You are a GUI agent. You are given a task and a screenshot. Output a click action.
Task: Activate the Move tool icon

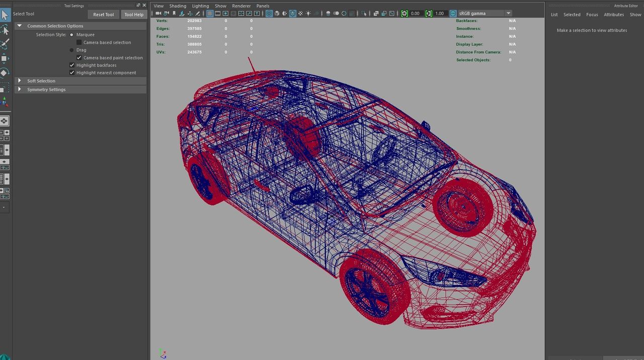[5, 58]
